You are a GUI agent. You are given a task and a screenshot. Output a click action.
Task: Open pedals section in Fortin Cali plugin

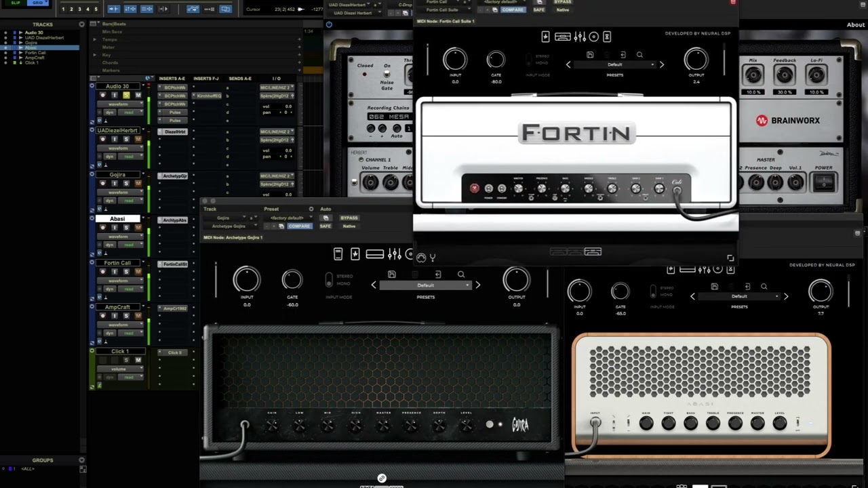tap(545, 37)
